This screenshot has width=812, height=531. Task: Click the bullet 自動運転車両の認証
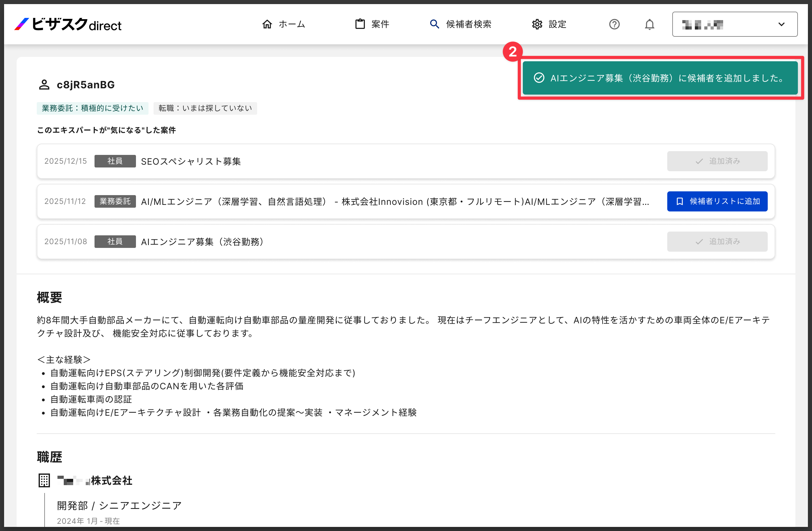(91, 399)
